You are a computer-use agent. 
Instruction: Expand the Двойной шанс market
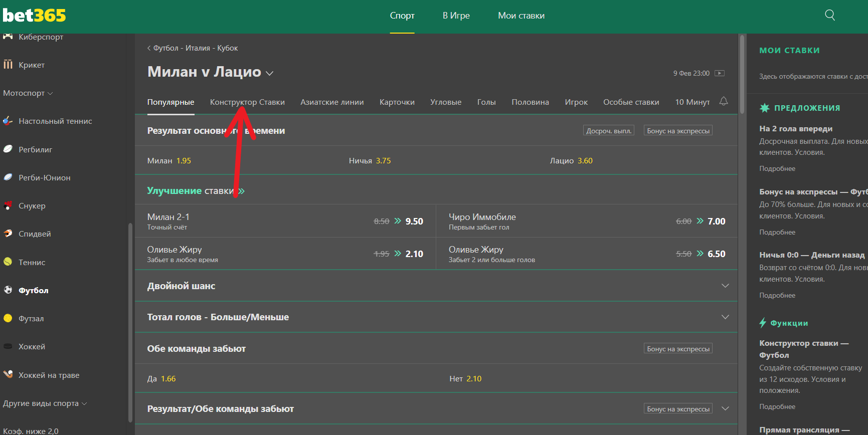coord(436,286)
